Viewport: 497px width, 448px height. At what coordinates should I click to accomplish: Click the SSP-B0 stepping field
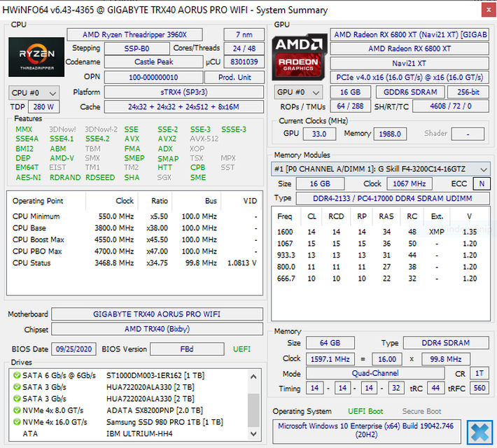tap(136, 48)
